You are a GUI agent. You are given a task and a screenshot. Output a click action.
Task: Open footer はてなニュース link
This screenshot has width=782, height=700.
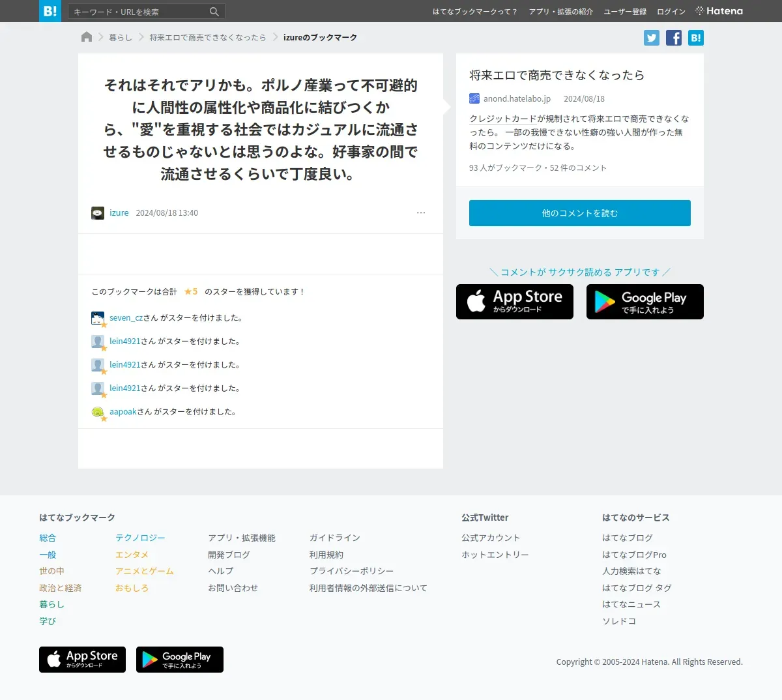pos(631,604)
